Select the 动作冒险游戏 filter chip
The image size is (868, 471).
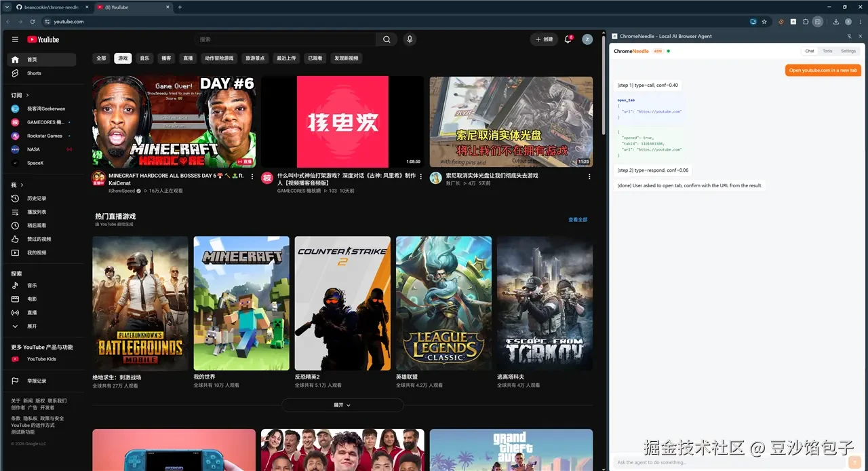(x=219, y=58)
